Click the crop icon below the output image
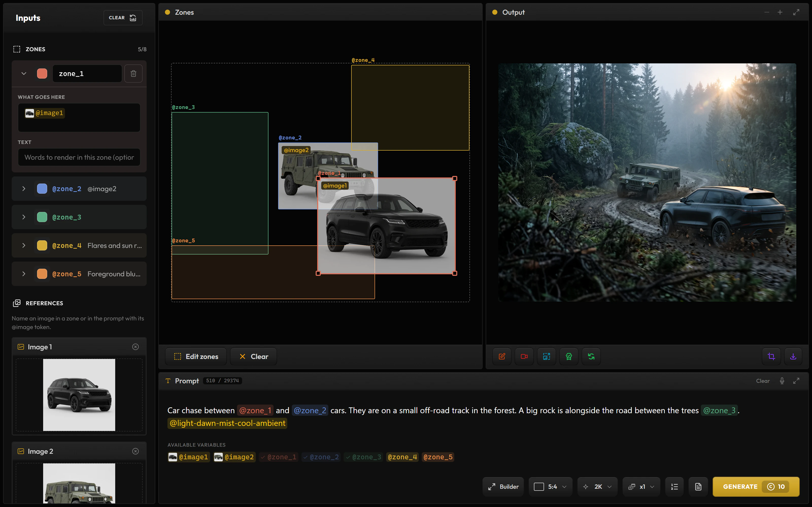 [x=771, y=356]
